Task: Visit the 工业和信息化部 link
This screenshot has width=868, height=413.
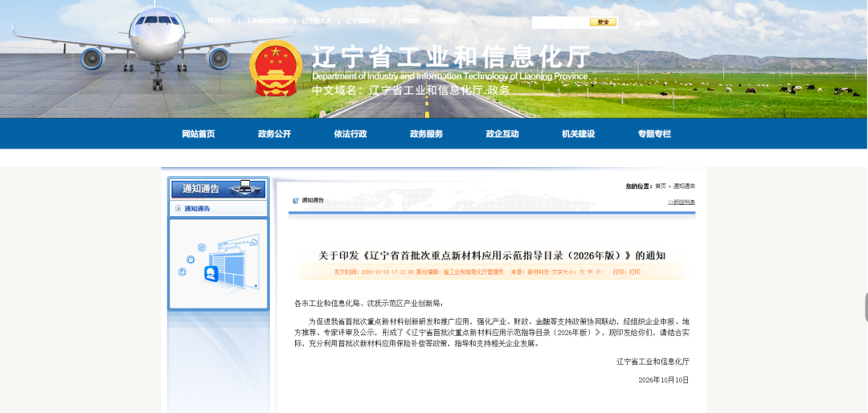Action: click(x=267, y=21)
